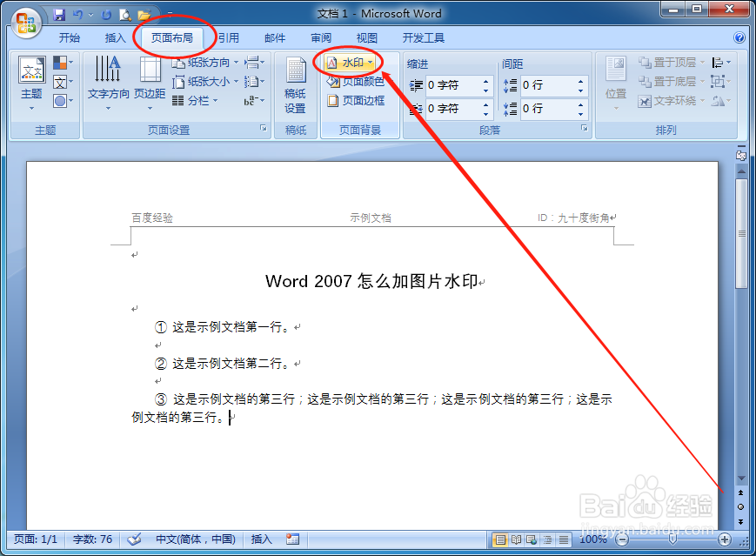Screen dimensions: 756x556
Task: Open the breaks (分隔符) dropdown
Action: point(254,63)
